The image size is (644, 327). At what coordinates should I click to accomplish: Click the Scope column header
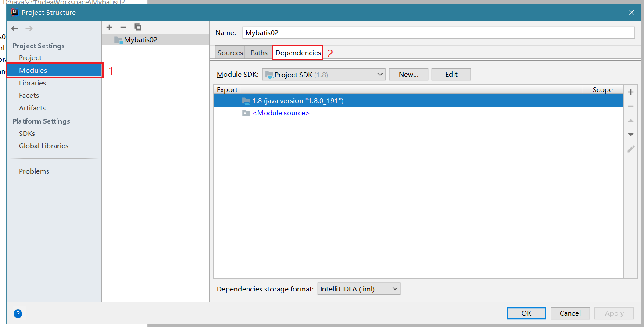coord(603,89)
